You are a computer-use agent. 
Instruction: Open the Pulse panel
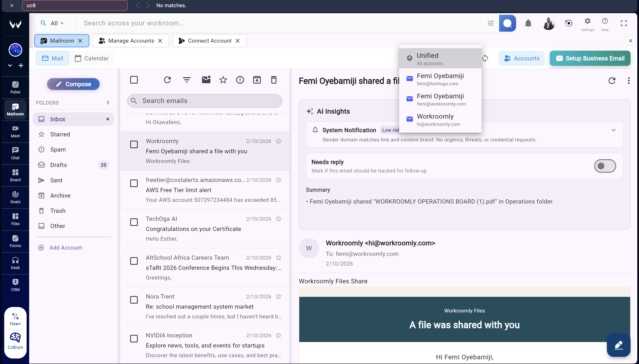15,87
